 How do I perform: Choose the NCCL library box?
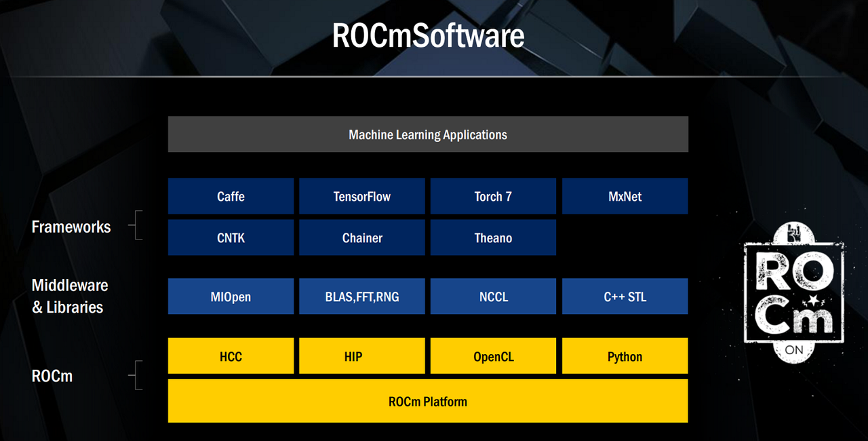click(493, 296)
